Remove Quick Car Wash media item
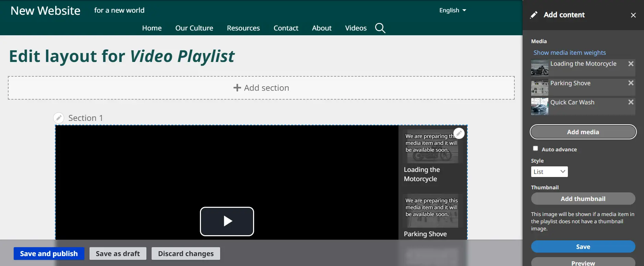Image resolution: width=644 pixels, height=266 pixels. (x=631, y=102)
